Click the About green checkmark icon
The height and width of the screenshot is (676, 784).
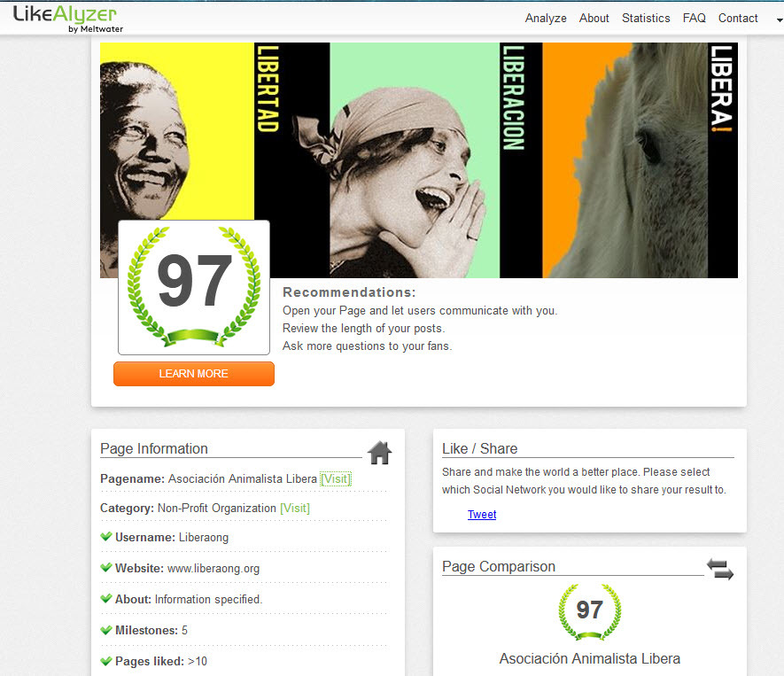(x=106, y=599)
